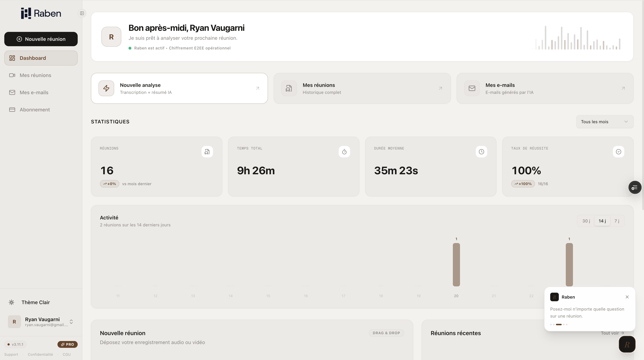
Task: Click the Raben icon in assistant popup header
Action: (554, 297)
